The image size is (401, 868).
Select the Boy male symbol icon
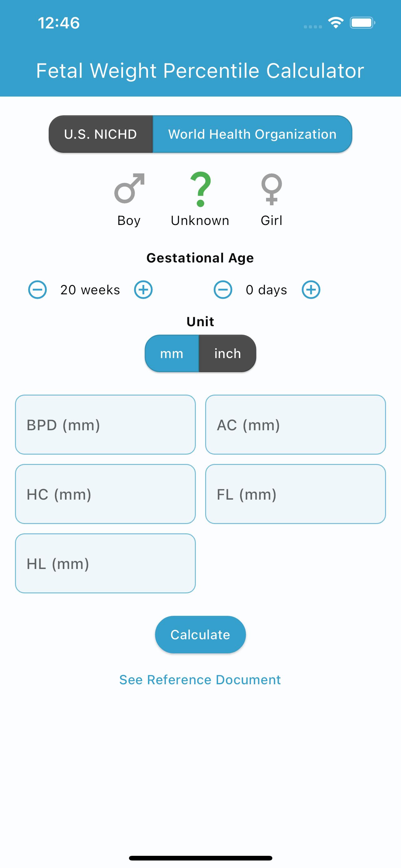(129, 188)
